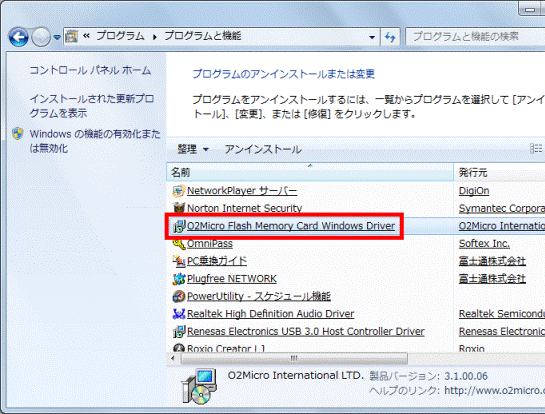Select O2Micro Flash Memory Card Windows Driver

tap(291, 226)
